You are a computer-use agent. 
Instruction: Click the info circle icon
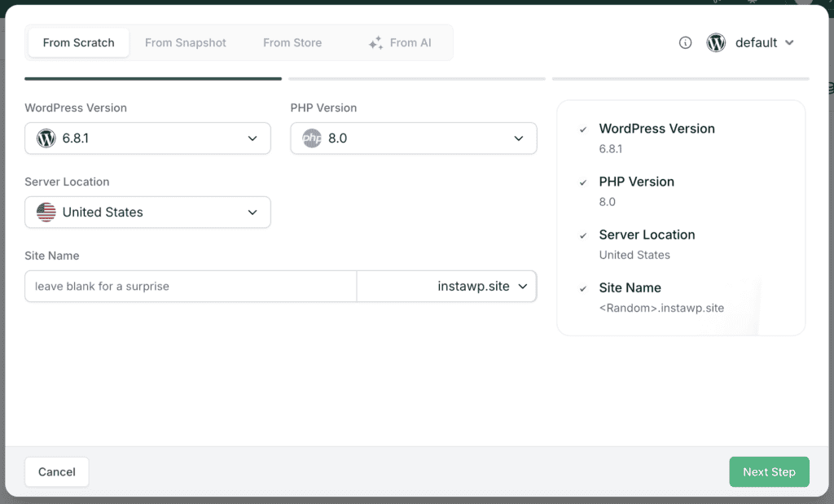point(685,42)
